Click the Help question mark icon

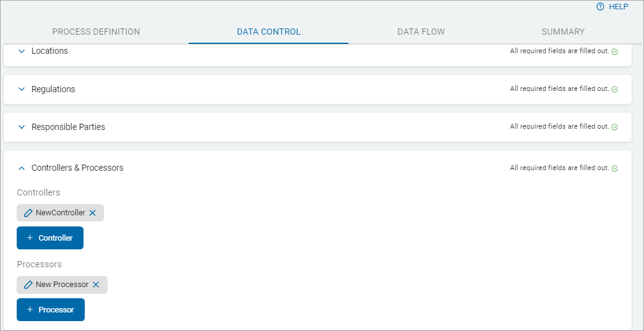599,7
